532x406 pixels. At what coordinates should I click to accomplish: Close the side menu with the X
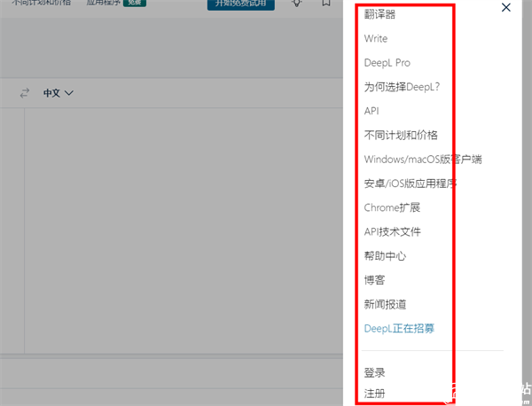tap(506, 7)
